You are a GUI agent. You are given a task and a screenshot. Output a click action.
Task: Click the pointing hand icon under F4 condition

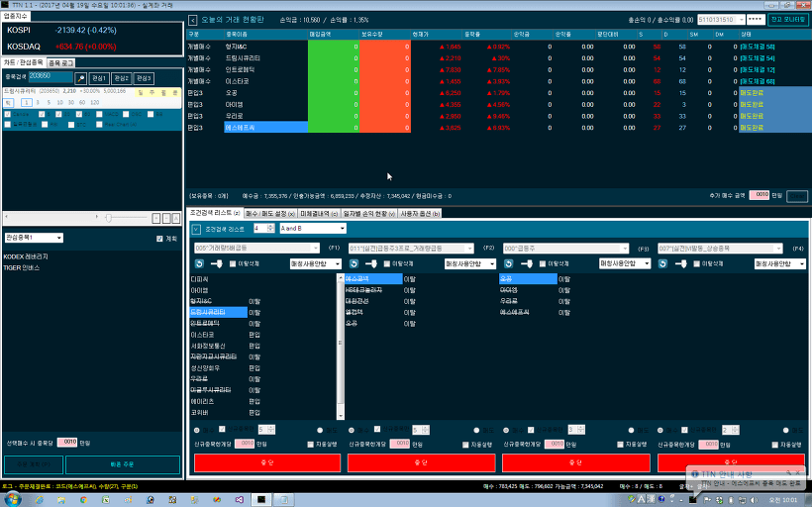(x=680, y=263)
